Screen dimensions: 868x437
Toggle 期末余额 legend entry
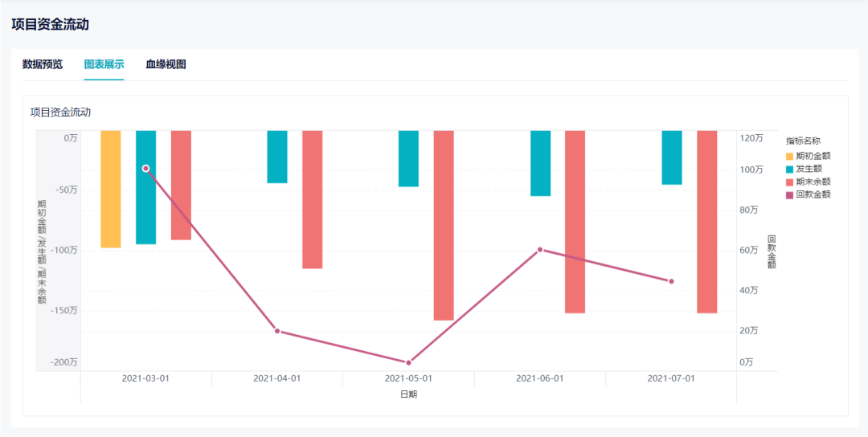[x=813, y=182]
